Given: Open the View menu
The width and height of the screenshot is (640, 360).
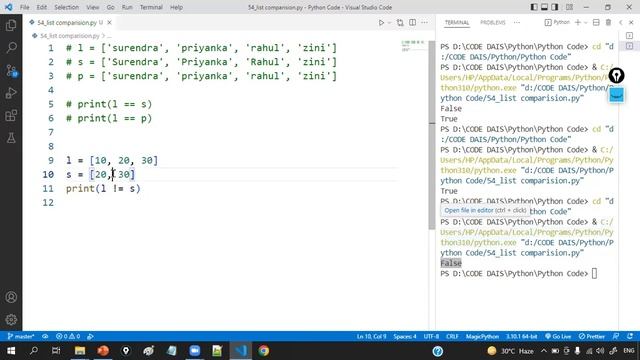Looking at the screenshot, I should pyautogui.click(x=93, y=7).
